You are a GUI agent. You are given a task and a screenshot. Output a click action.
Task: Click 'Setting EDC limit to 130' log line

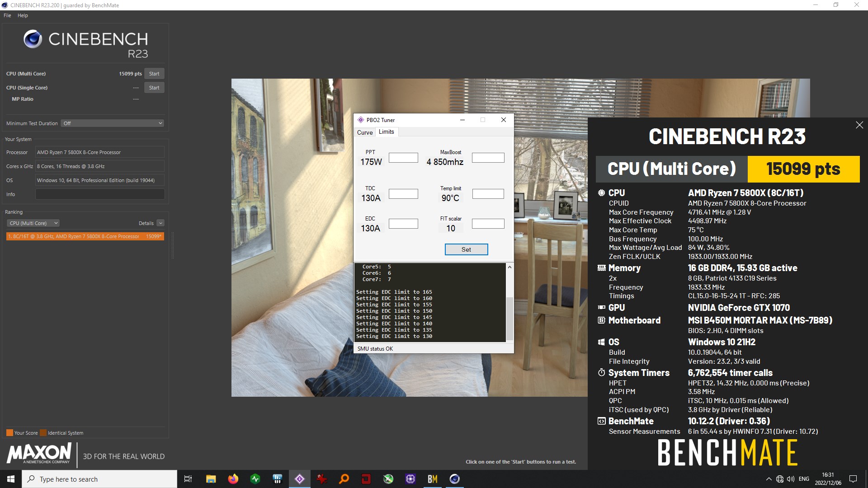(394, 336)
